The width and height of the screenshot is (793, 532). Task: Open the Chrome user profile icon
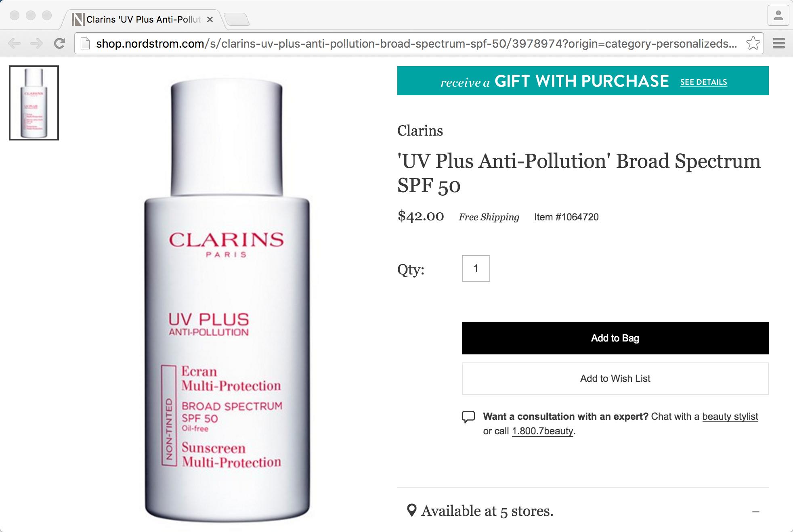(778, 16)
